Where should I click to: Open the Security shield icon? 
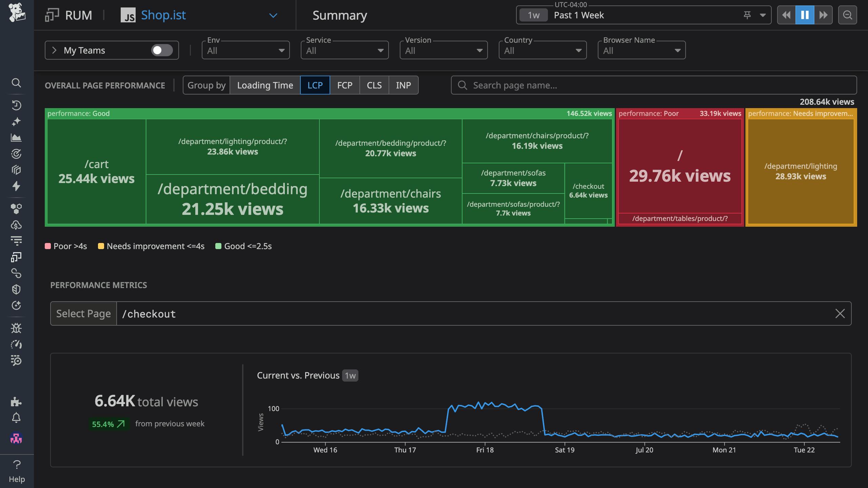[x=17, y=289]
